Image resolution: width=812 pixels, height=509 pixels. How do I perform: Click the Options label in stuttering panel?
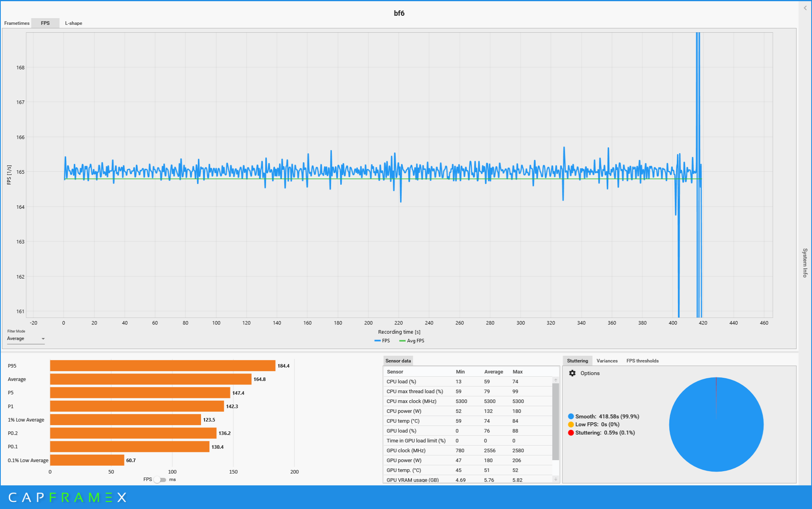point(590,373)
